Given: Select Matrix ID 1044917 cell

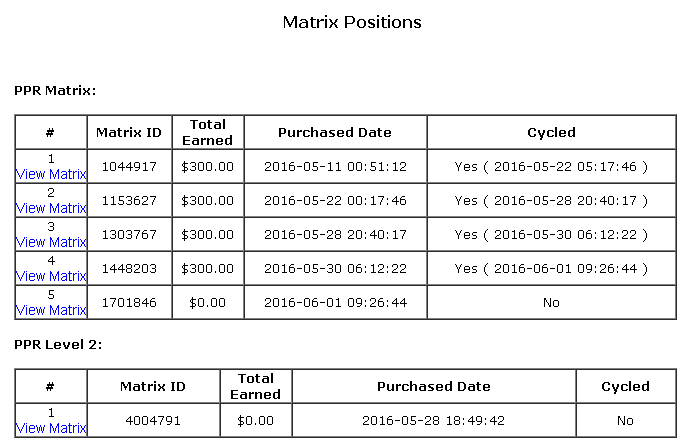Looking at the screenshot, I should (129, 167).
